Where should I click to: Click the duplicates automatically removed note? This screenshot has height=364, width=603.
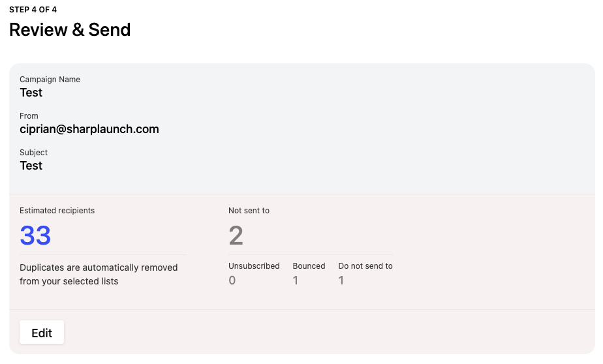pos(99,274)
